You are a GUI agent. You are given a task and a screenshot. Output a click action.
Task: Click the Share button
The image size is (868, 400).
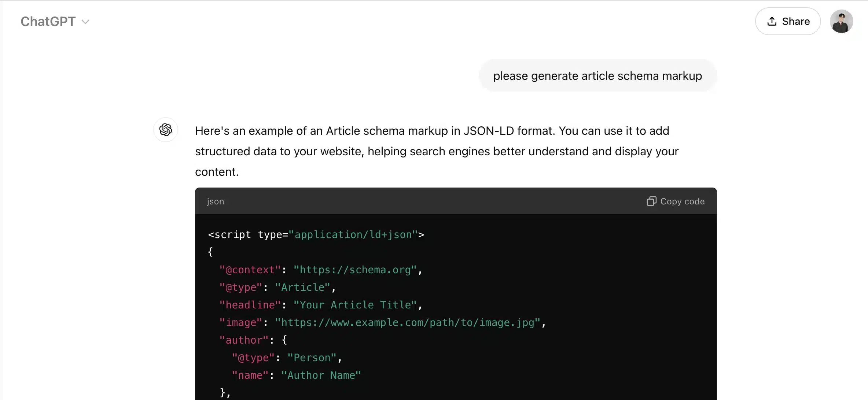click(x=787, y=21)
